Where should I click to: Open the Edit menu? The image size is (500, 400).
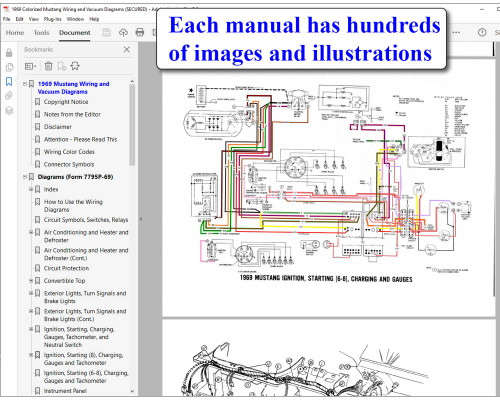20,19
